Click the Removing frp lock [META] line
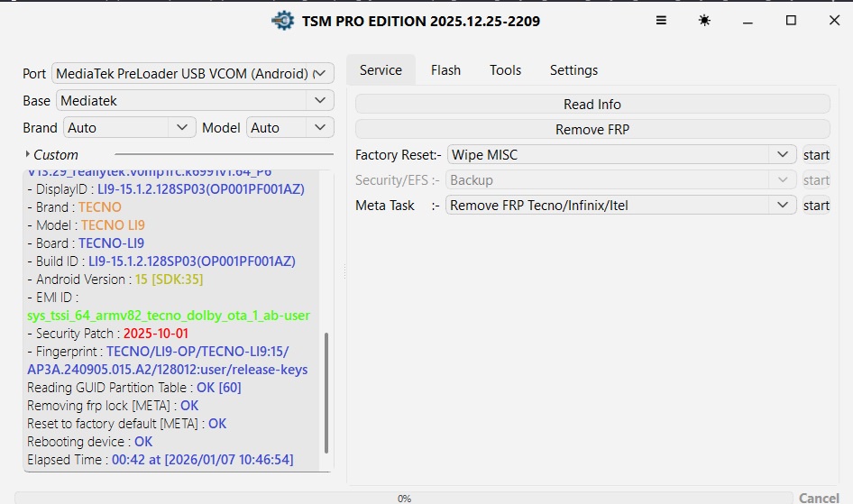The width and height of the screenshot is (853, 504). (113, 405)
